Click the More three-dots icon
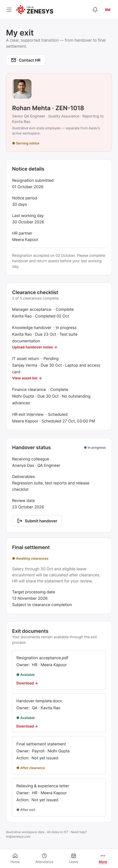Image resolution: width=118 pixels, height=868 pixels. (103, 856)
